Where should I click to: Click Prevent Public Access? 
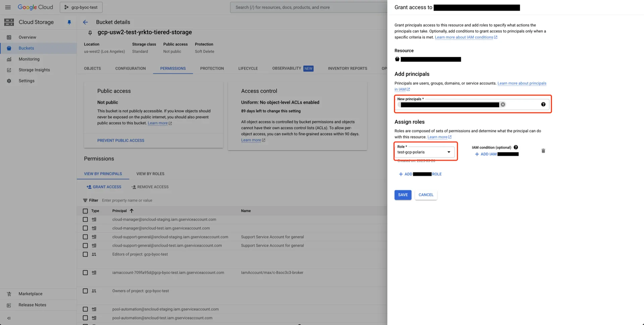tap(121, 141)
